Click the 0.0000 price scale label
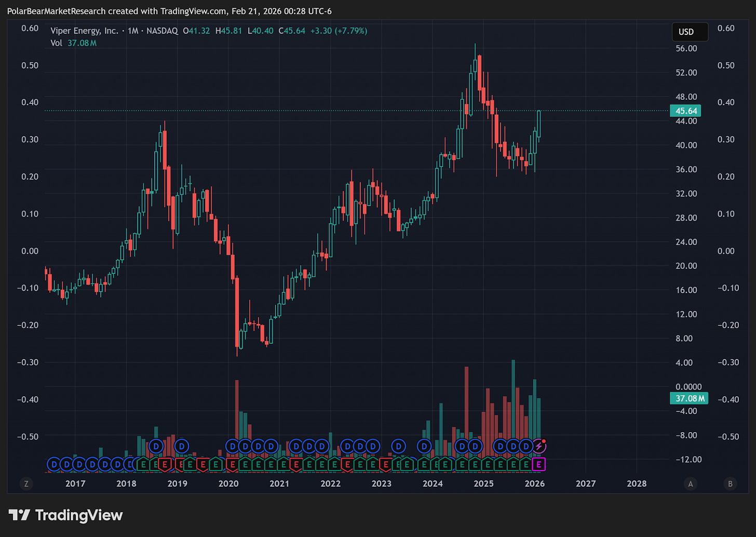 point(688,387)
